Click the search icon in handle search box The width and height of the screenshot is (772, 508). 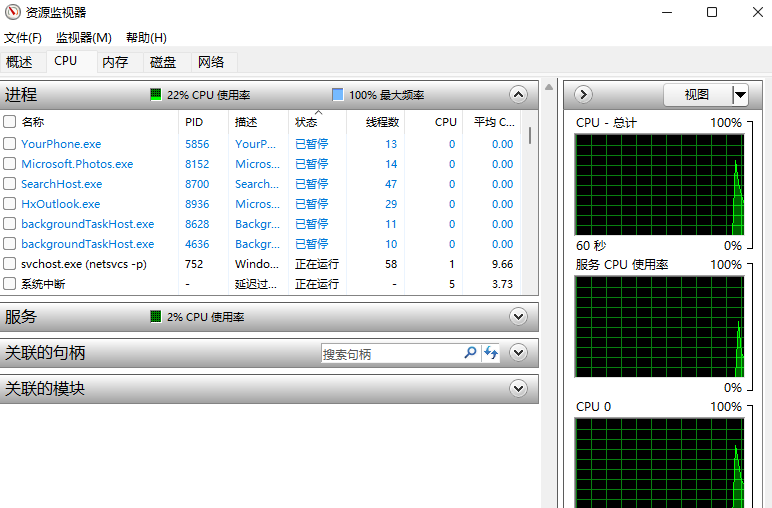click(x=470, y=353)
